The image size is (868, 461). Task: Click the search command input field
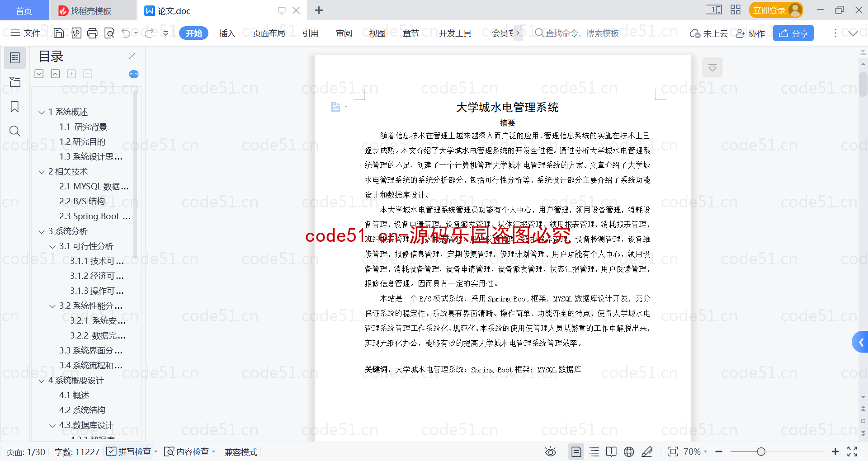(x=582, y=33)
